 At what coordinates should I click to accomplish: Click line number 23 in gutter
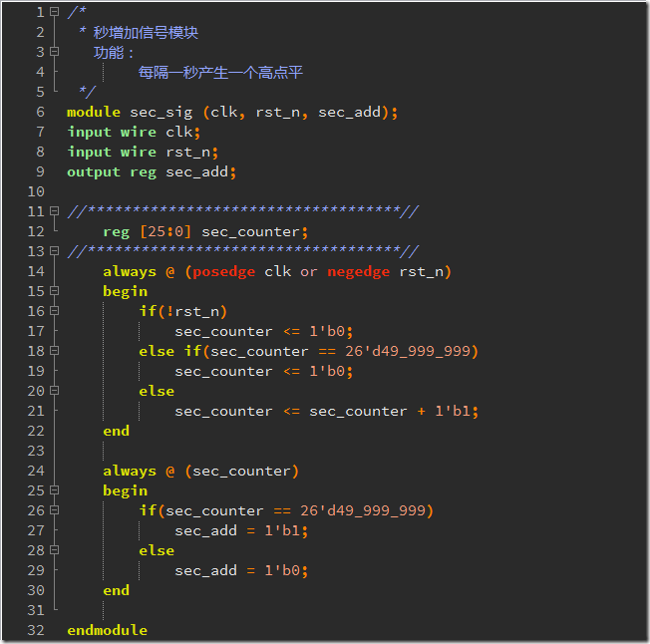pyautogui.click(x=36, y=451)
